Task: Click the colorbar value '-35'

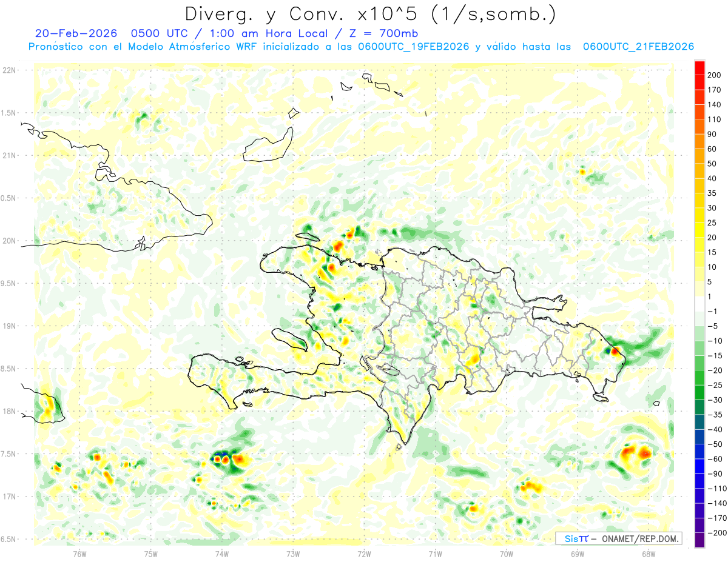Action: pos(716,415)
